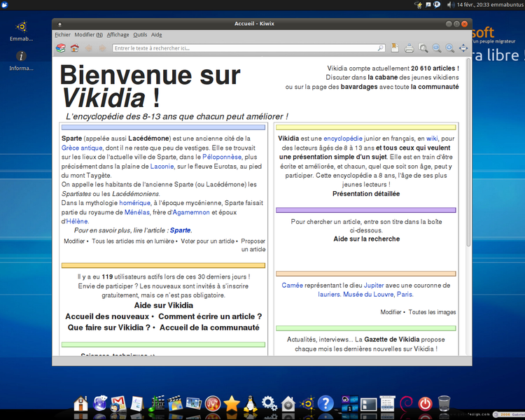Follow the Hélène link
525x420 pixels.
pyautogui.click(x=77, y=221)
